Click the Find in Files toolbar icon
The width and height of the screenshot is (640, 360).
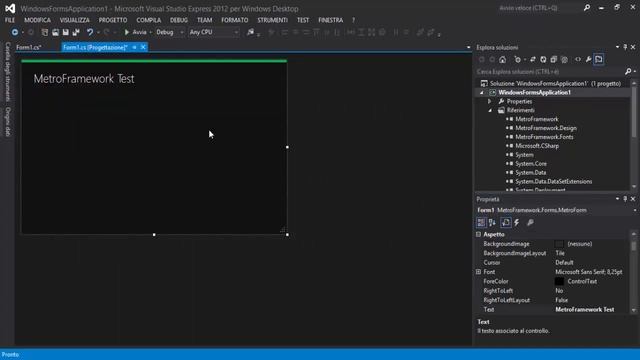coord(250,32)
